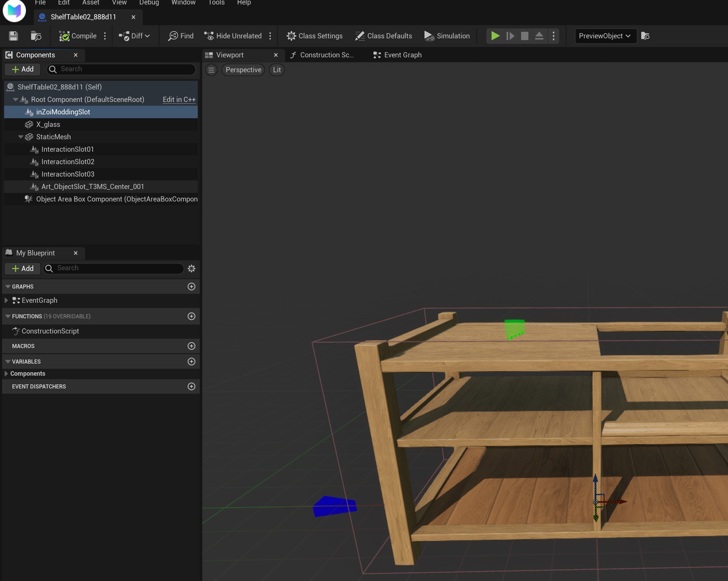Open viewport hamburger options menu
The height and width of the screenshot is (581, 728).
tap(211, 70)
